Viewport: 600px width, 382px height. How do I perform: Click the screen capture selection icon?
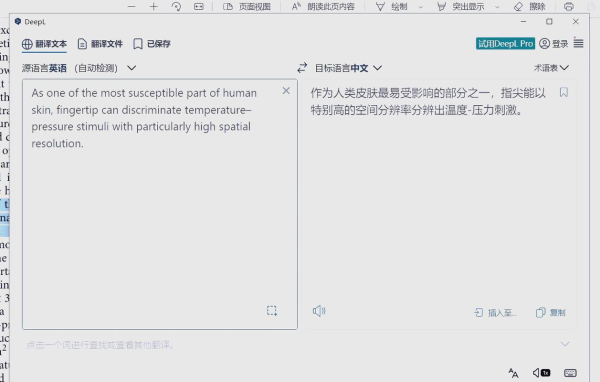pos(272,310)
